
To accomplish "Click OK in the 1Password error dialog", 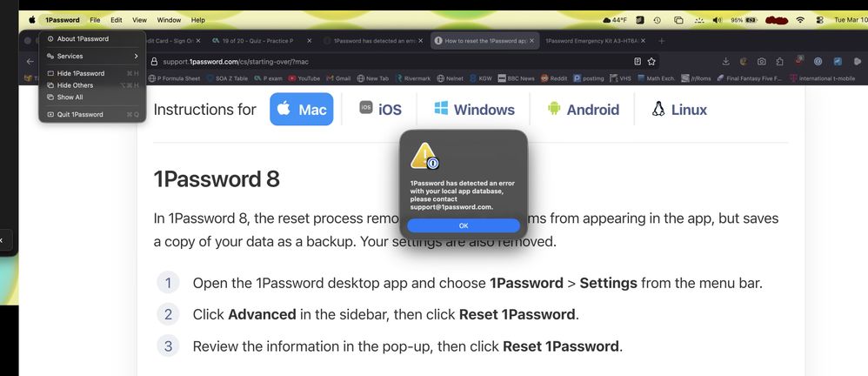I will point(464,225).
